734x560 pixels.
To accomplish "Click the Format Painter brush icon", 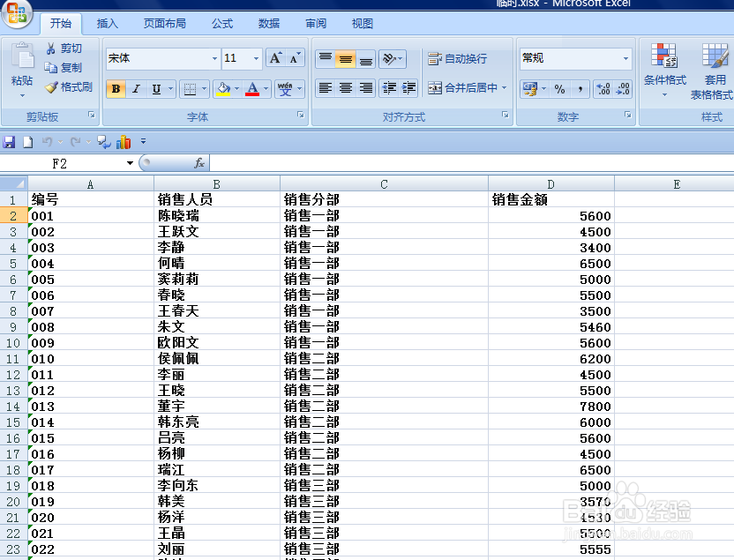I will pyautogui.click(x=51, y=87).
